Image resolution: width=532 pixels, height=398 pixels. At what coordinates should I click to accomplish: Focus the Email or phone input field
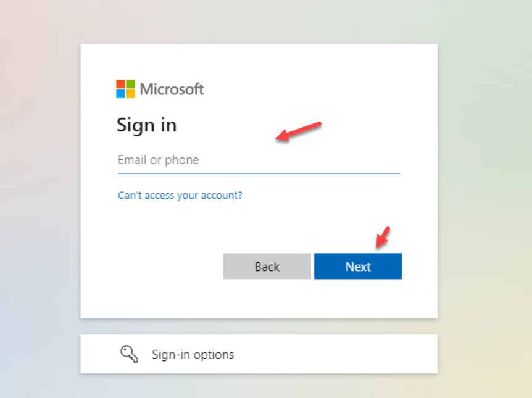tap(259, 160)
